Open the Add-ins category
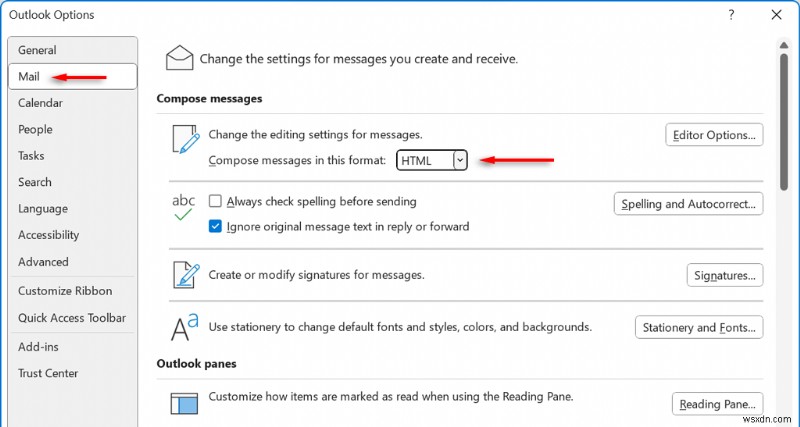 (x=72, y=347)
